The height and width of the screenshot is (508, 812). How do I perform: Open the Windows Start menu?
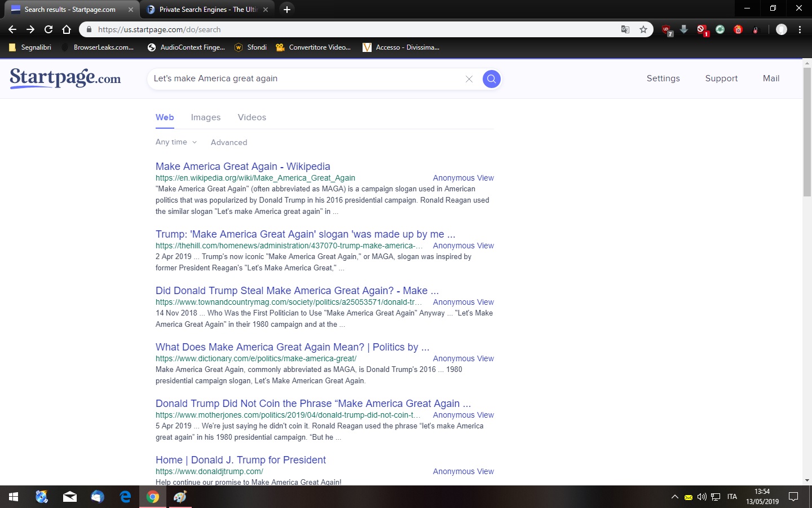[14, 497]
